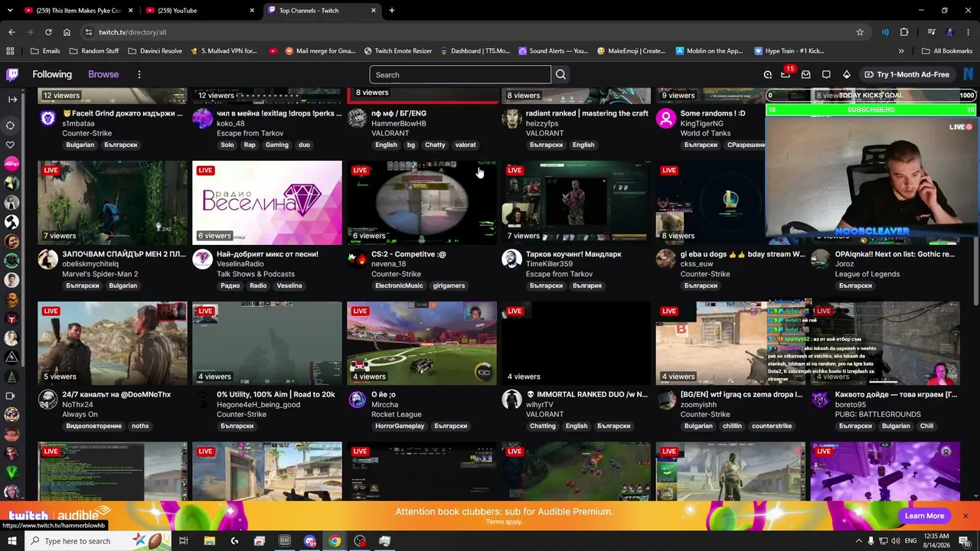
Task: Click the followed channels heart icon in sidebar
Action: (11, 145)
